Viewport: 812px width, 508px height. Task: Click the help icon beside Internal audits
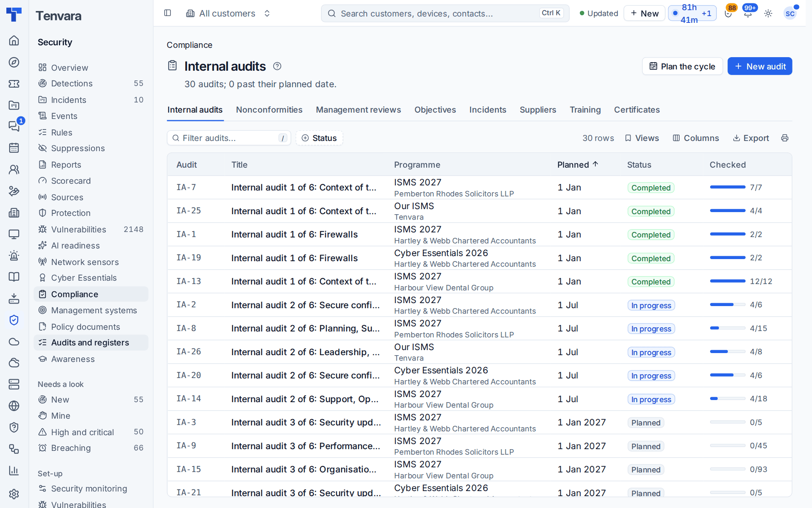point(277,66)
